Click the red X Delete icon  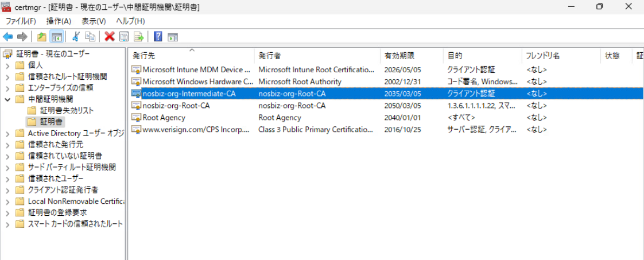pyautogui.click(x=109, y=37)
